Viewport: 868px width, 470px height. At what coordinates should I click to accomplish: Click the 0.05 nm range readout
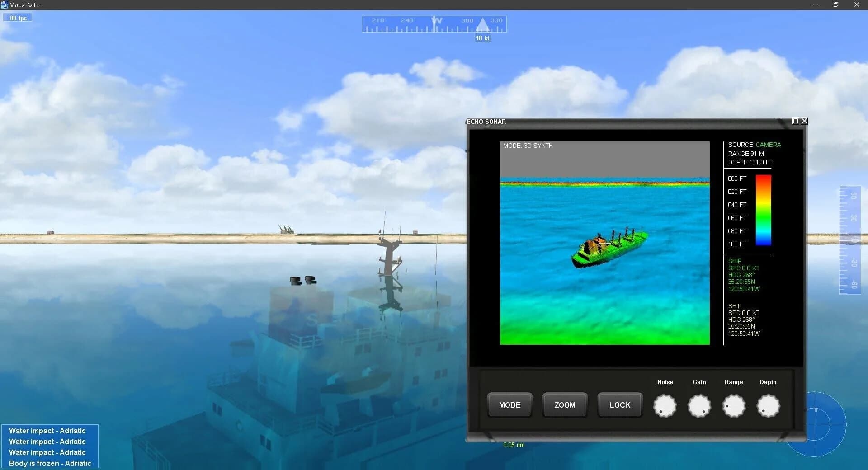(x=513, y=445)
